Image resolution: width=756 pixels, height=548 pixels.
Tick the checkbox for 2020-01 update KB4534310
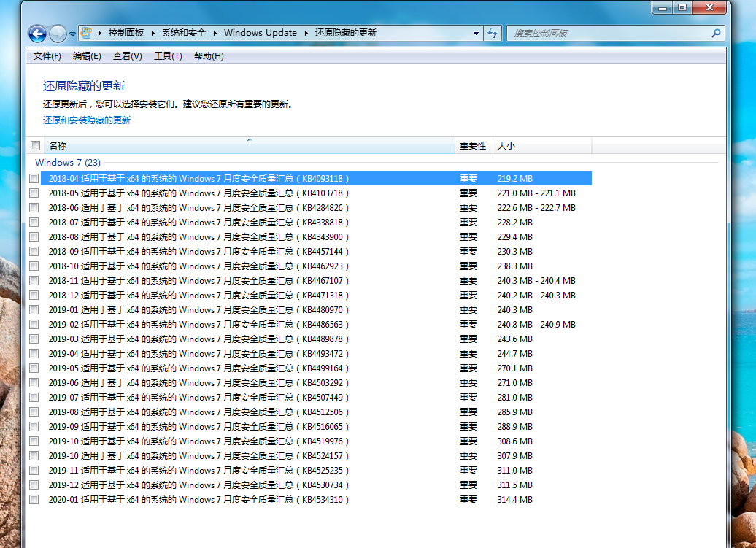click(x=34, y=500)
